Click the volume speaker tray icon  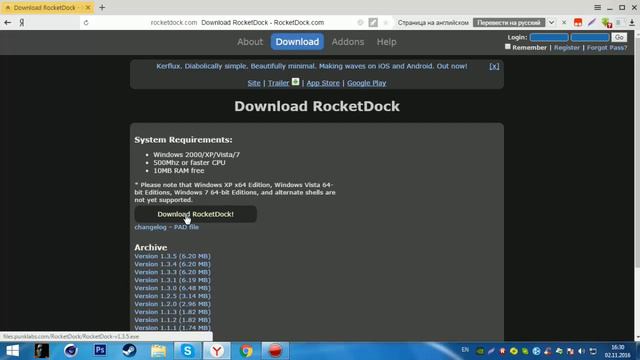tap(582, 351)
